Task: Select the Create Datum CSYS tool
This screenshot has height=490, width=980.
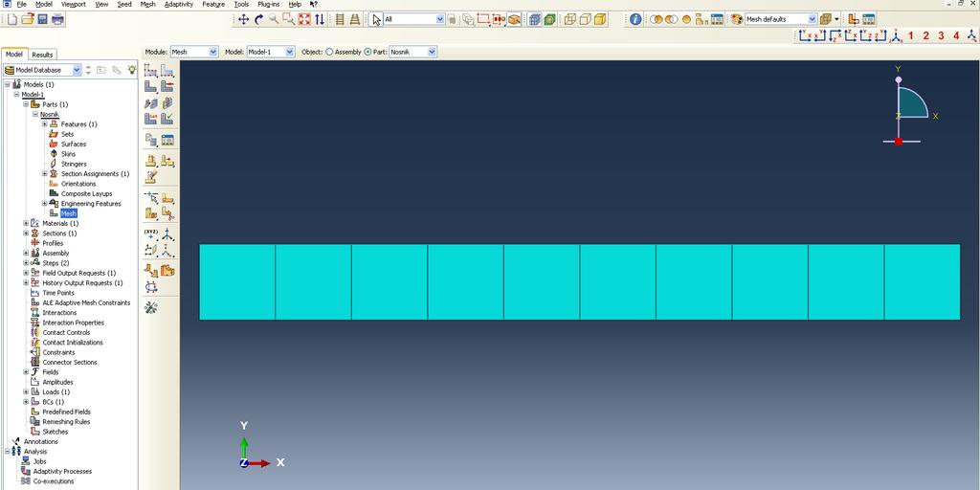Action: (x=167, y=235)
